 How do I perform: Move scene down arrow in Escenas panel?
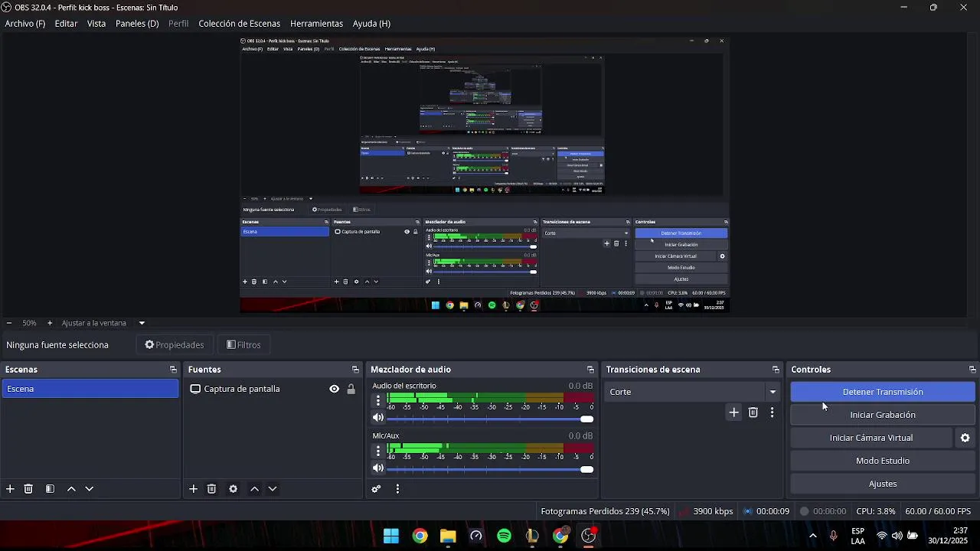coord(90,489)
